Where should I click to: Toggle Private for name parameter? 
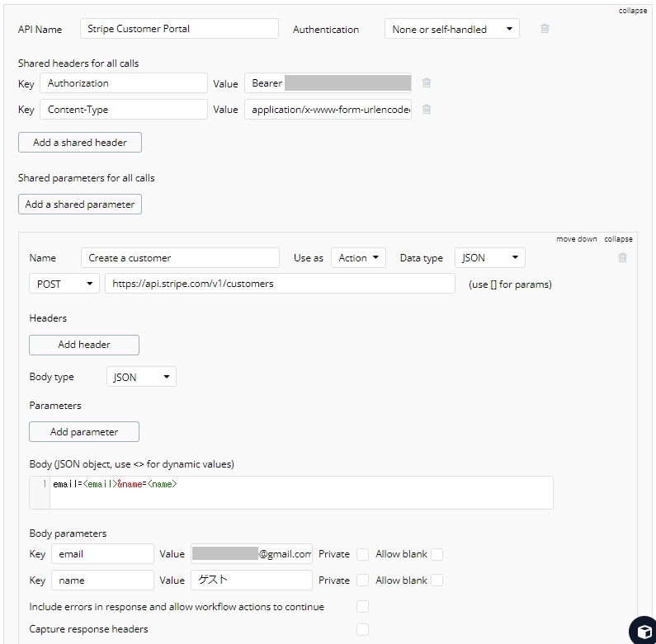click(363, 581)
